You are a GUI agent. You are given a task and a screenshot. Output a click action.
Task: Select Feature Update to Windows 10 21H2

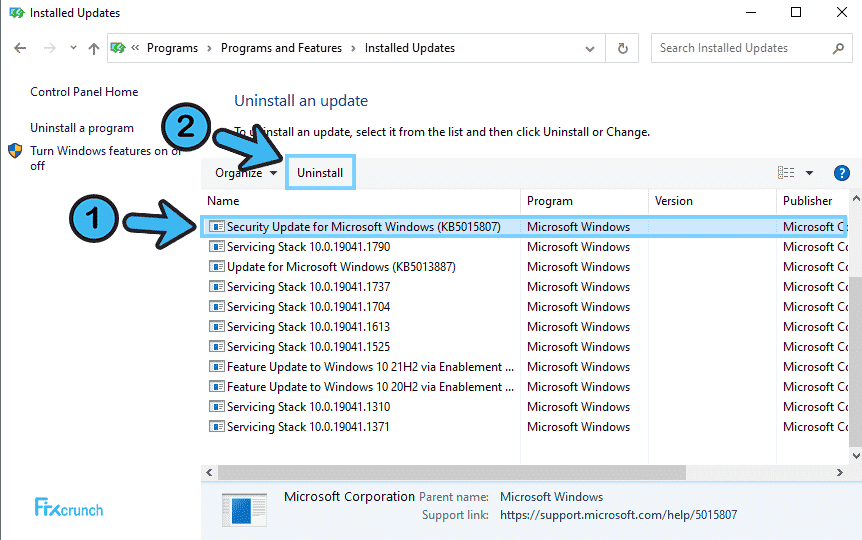[x=524, y=367]
